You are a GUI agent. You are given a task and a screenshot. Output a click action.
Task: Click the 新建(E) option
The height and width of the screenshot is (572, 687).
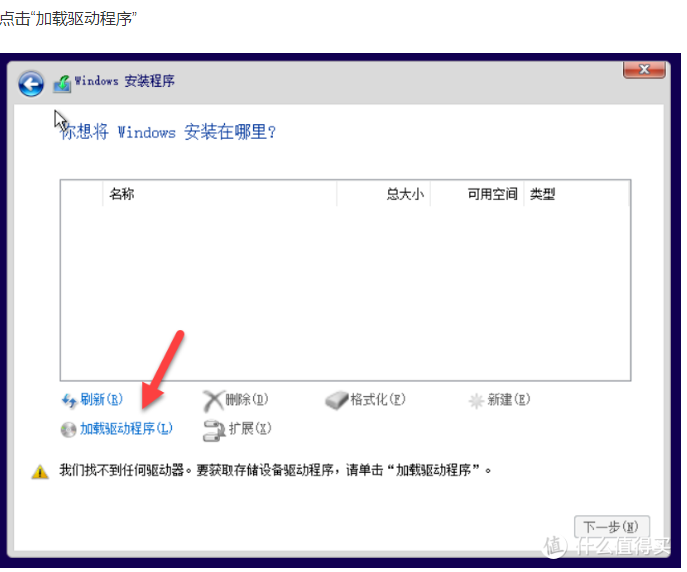[x=509, y=399]
